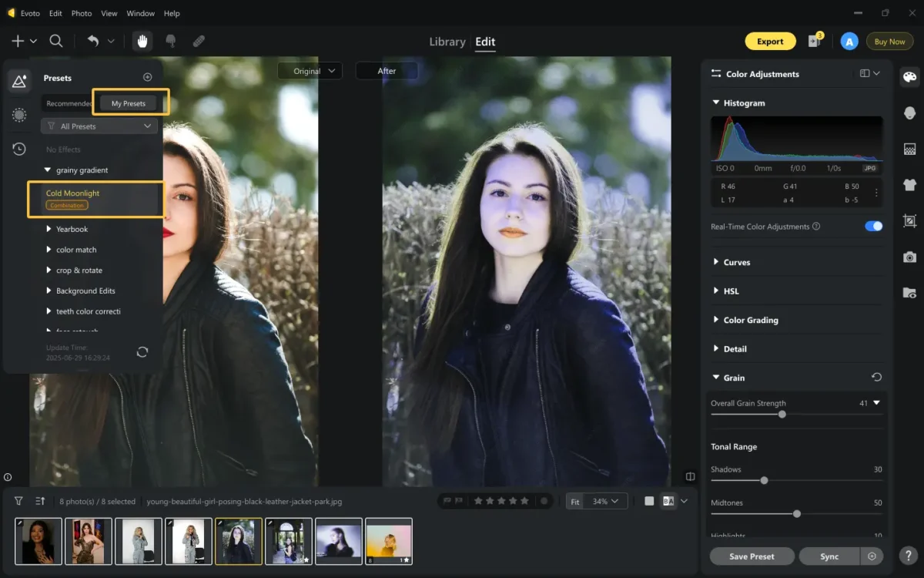The height and width of the screenshot is (578, 924).
Task: Open the background adjustments icon in right sidebar
Action: coord(909,149)
